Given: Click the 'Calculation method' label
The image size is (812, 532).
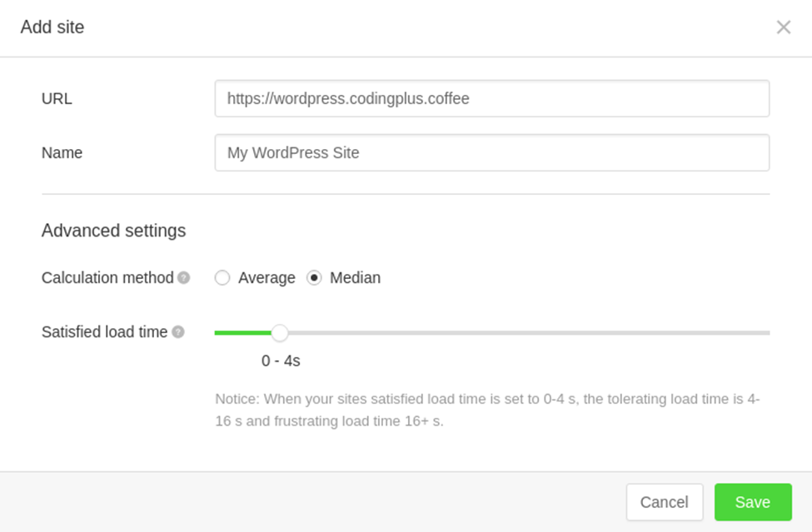Looking at the screenshot, I should pos(107,278).
